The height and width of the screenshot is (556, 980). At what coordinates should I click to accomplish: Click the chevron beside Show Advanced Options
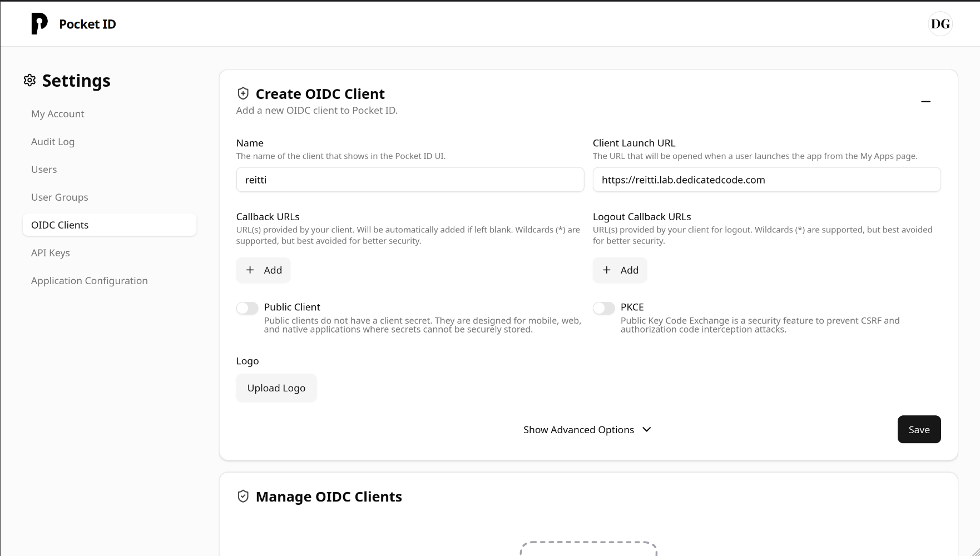click(647, 430)
